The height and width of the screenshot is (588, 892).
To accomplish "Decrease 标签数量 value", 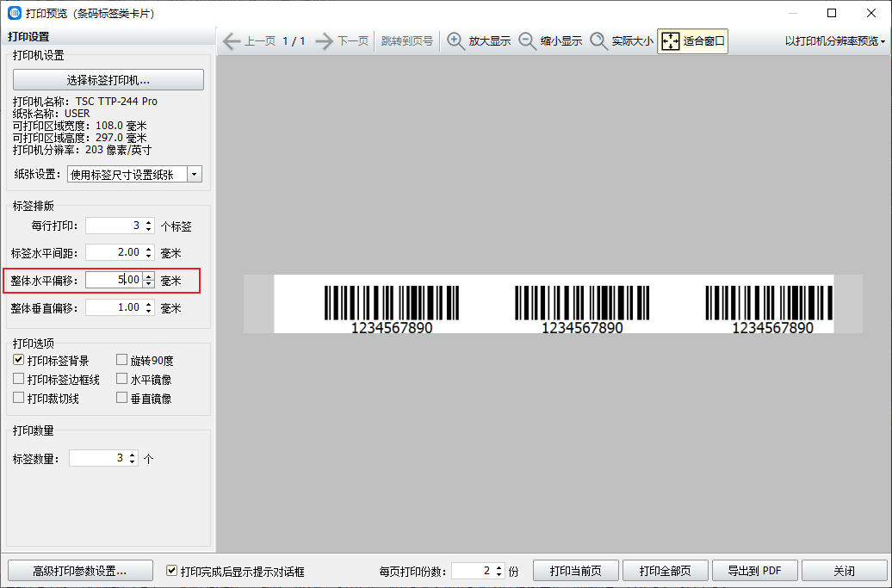I will tap(133, 462).
